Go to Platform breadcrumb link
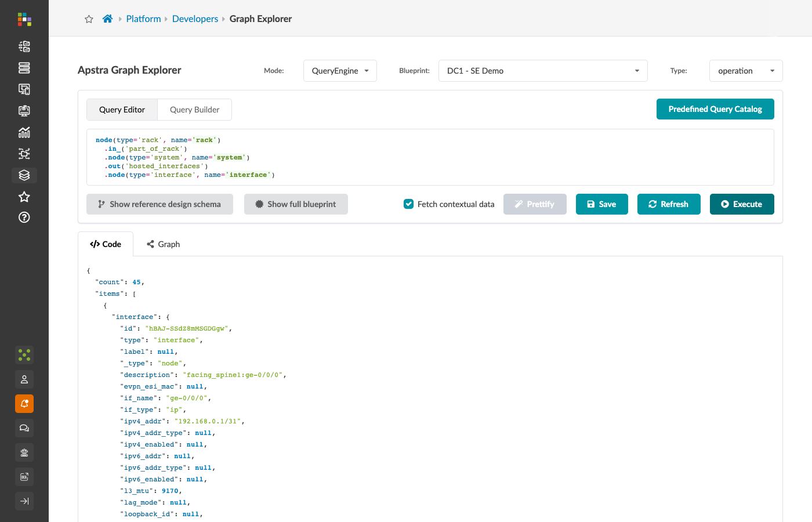Viewport: 812px width, 522px height. (143, 19)
